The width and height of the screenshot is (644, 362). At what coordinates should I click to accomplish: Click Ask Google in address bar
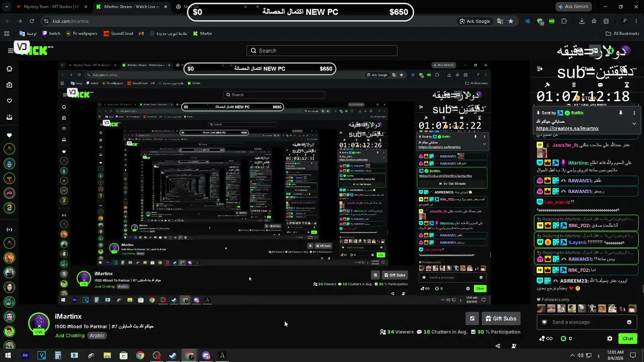[x=474, y=21]
